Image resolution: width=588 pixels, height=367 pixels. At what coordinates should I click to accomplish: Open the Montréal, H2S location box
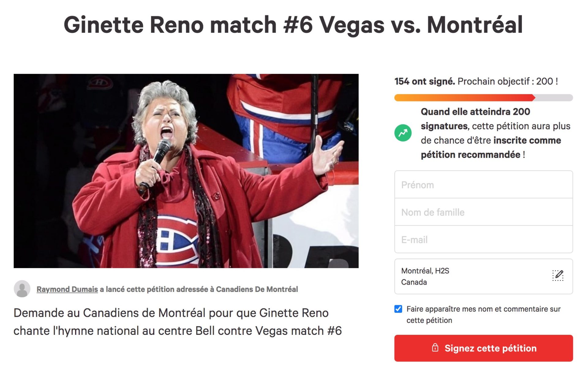pyautogui.click(x=483, y=276)
